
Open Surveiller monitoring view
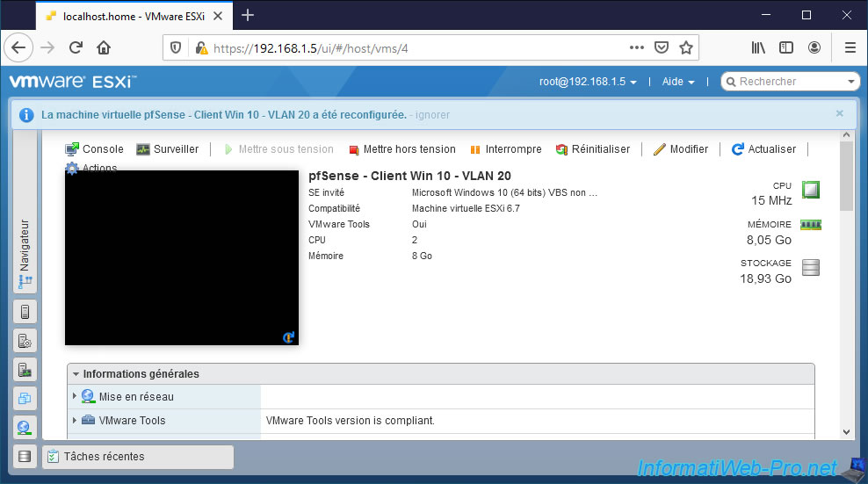tap(168, 149)
